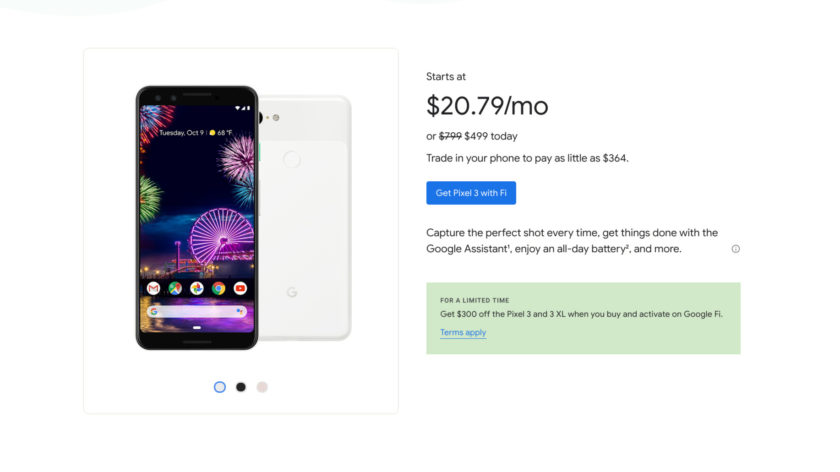The height and width of the screenshot is (472, 840).
Task: Click the Google G logo on phone back
Action: (x=292, y=292)
